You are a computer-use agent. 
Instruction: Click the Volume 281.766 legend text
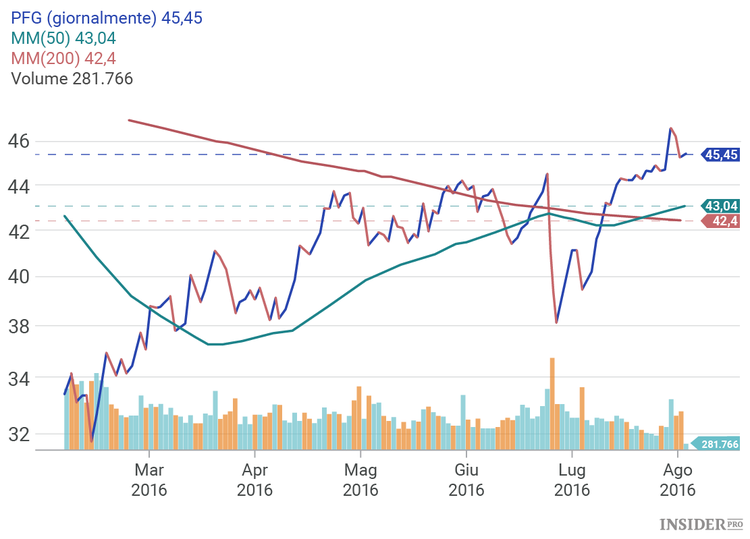pos(71,78)
